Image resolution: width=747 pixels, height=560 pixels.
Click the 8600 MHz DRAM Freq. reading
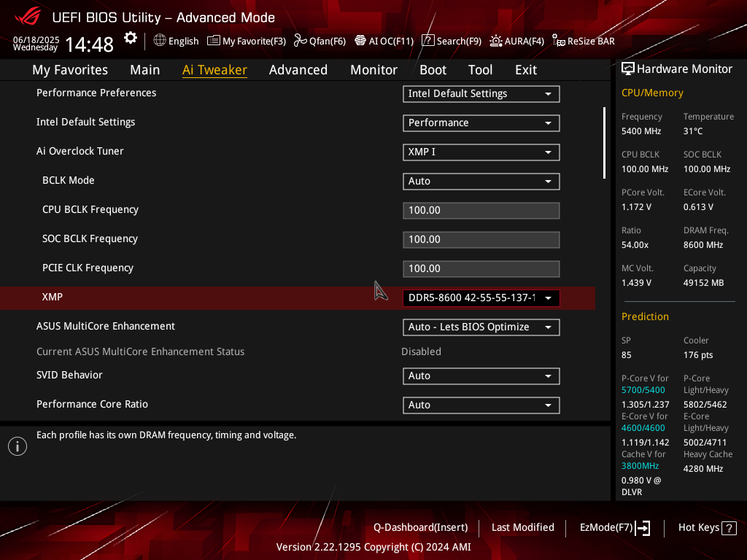click(703, 245)
